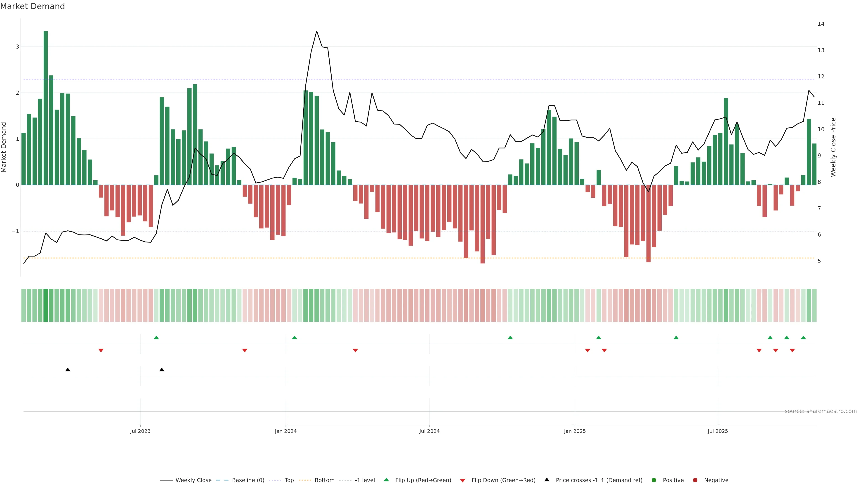
Task: Click the first red flip-down marker on left
Action: (101, 351)
